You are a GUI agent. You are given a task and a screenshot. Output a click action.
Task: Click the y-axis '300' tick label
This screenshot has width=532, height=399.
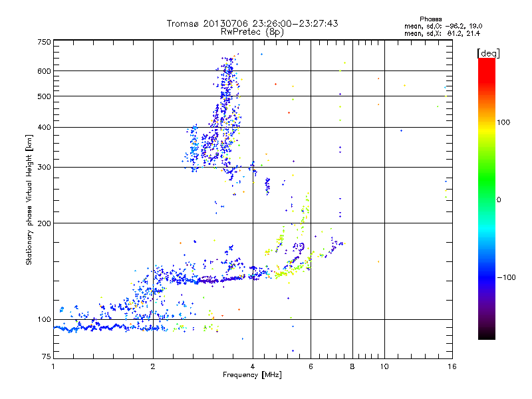point(44,168)
